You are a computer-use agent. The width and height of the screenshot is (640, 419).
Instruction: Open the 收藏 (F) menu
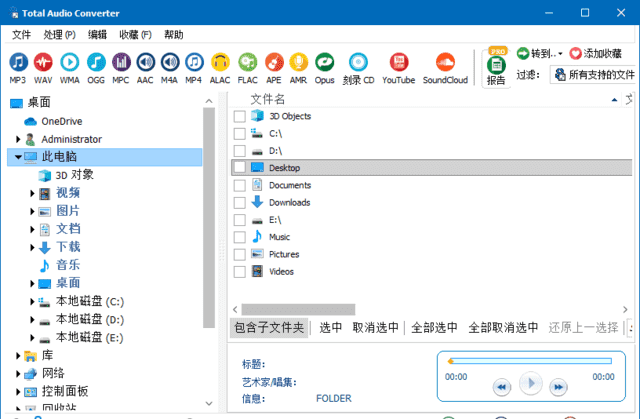click(x=136, y=35)
